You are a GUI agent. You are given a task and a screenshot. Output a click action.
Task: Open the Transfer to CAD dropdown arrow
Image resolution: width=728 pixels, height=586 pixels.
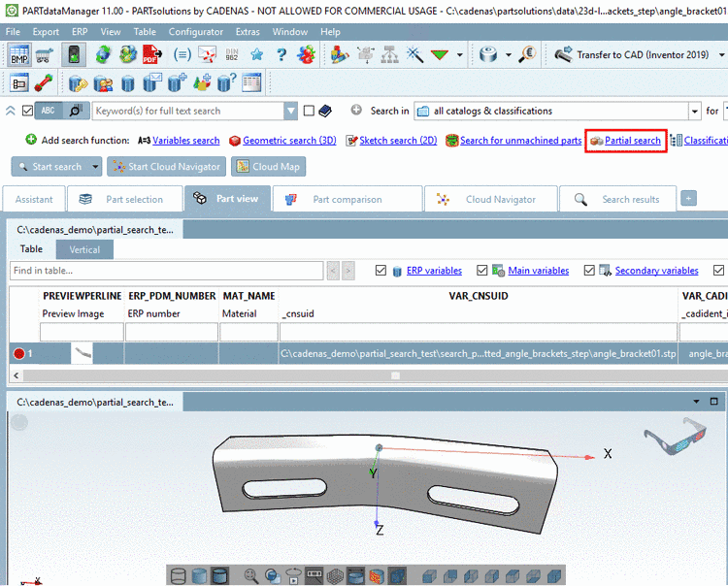(x=722, y=54)
